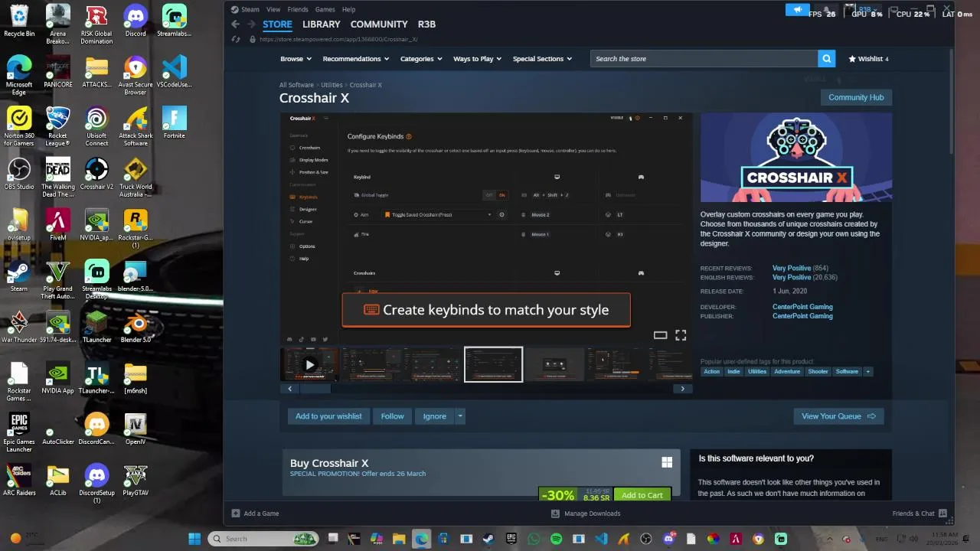Expand more tags with the plus button
Viewport: 980px width, 551px height.
click(x=867, y=372)
